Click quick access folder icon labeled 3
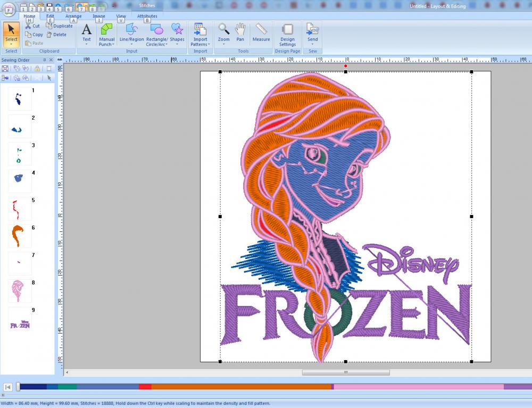This screenshot has width=532, height=408. (40, 8)
